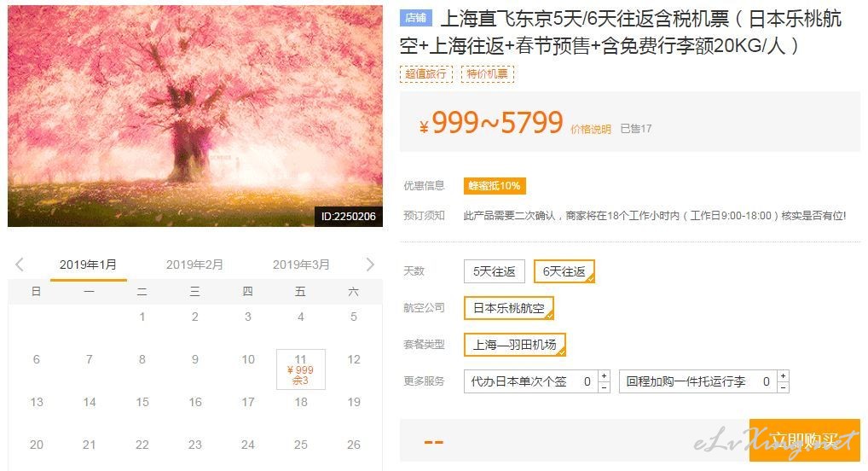Select the 6天往返 option
This screenshot has height=471, width=868.
(564, 271)
